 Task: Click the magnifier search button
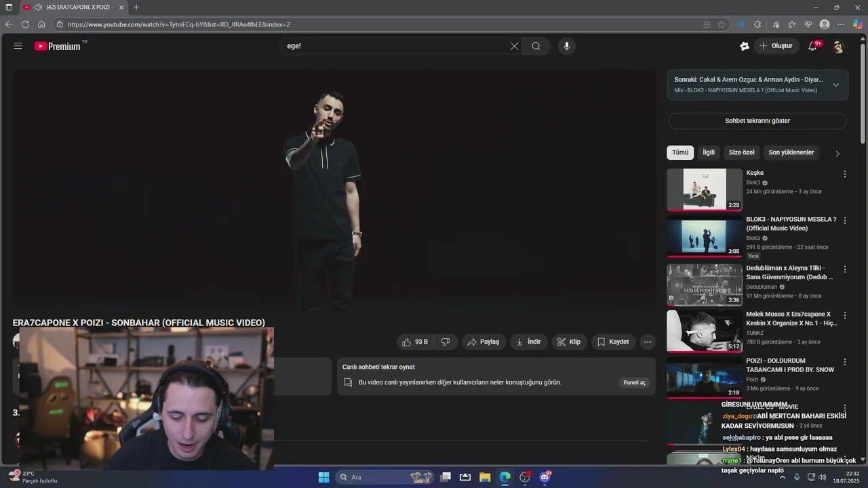536,46
